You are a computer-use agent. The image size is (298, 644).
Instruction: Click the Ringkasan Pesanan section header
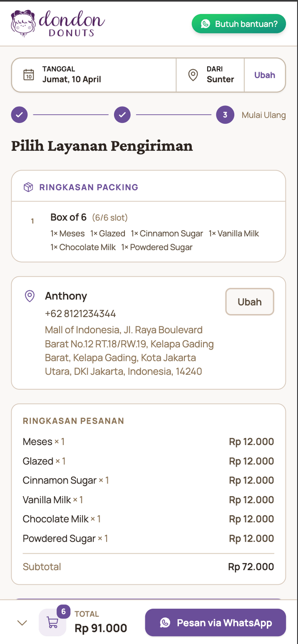(74, 421)
